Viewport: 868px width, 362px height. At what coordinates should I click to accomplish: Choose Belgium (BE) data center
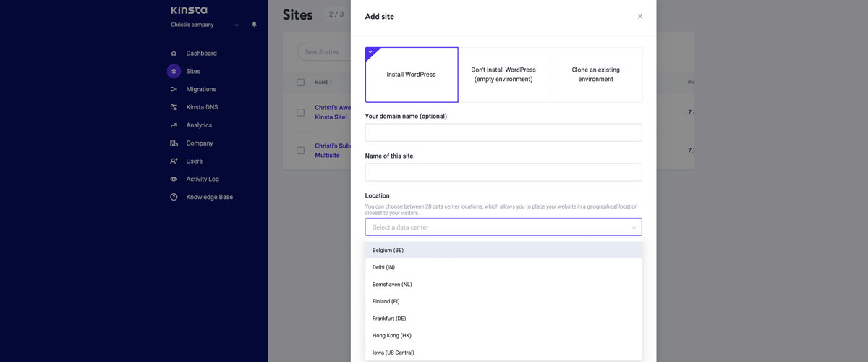click(x=503, y=251)
